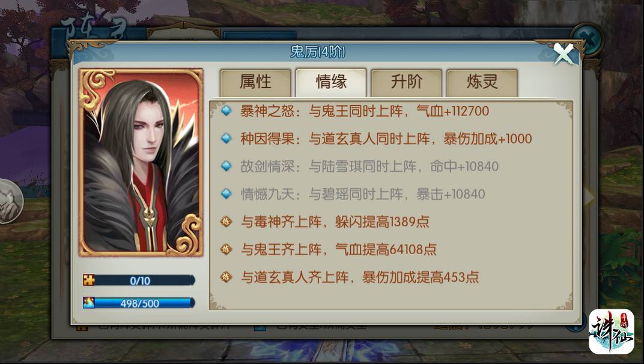Screen dimensions: 644x364
Task: Click the 鬼厉 character portrait card
Action: click(141, 162)
